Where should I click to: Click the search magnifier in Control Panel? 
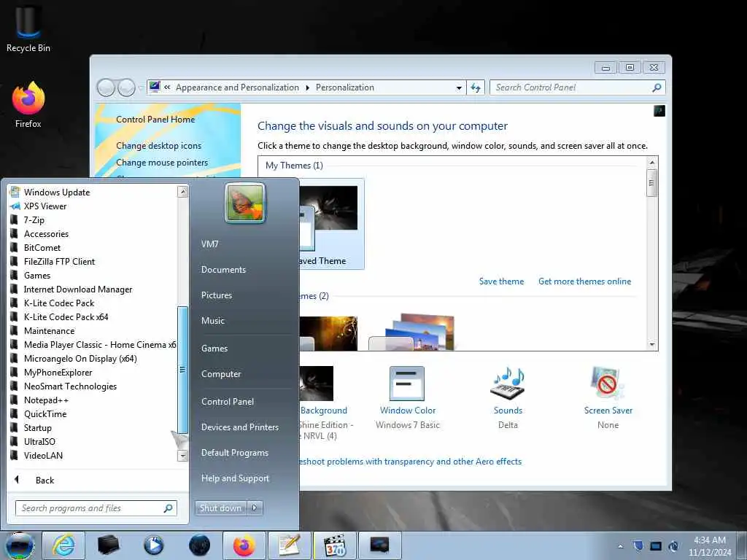pos(657,87)
